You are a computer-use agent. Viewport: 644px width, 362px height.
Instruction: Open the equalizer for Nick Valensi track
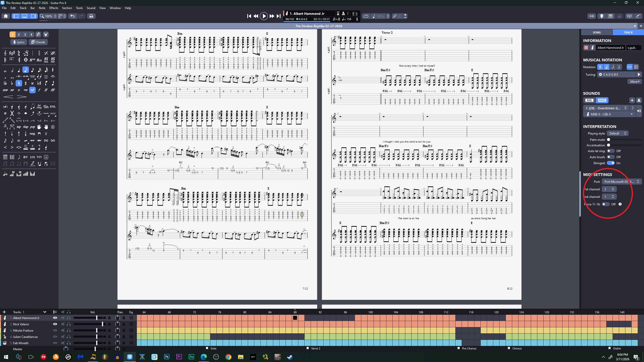131,324
